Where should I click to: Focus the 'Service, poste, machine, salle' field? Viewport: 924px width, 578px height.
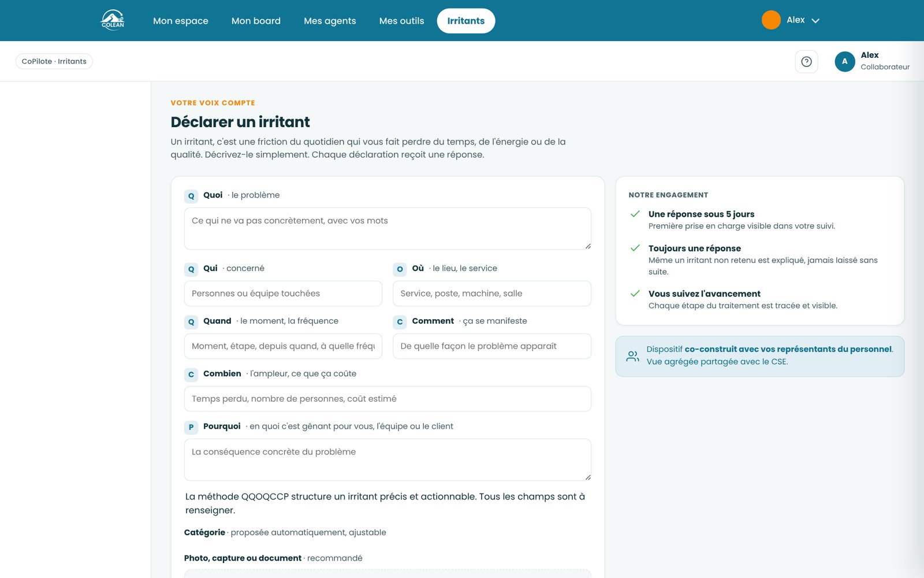click(x=492, y=294)
